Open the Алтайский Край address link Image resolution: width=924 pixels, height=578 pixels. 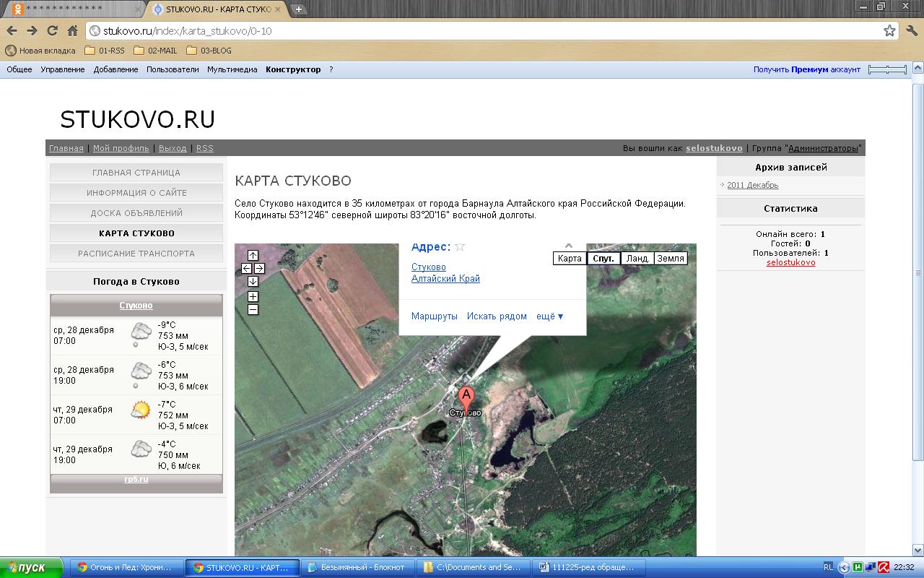click(x=445, y=278)
